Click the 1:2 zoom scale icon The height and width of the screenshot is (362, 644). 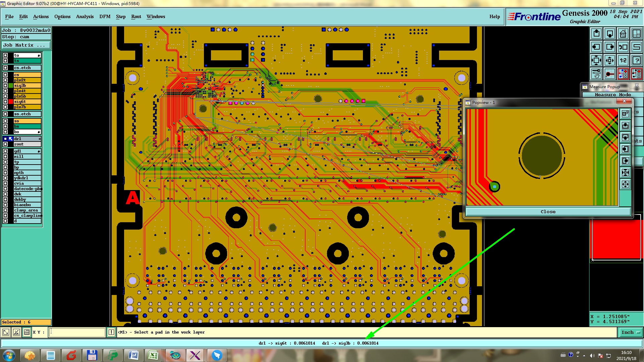(623, 60)
